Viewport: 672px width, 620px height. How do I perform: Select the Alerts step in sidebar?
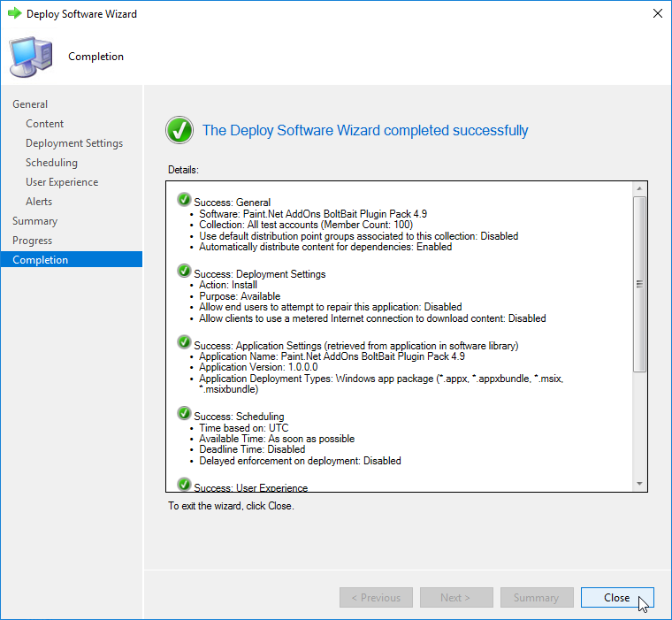pos(39,202)
